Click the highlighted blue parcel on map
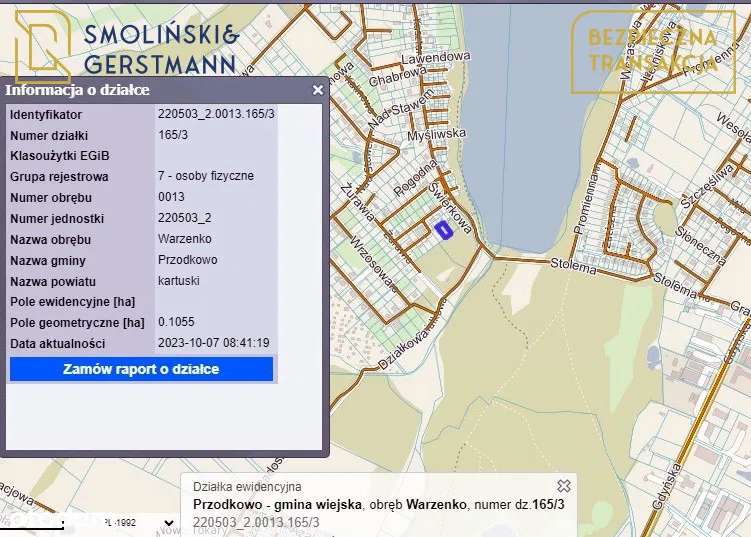 pos(444,230)
